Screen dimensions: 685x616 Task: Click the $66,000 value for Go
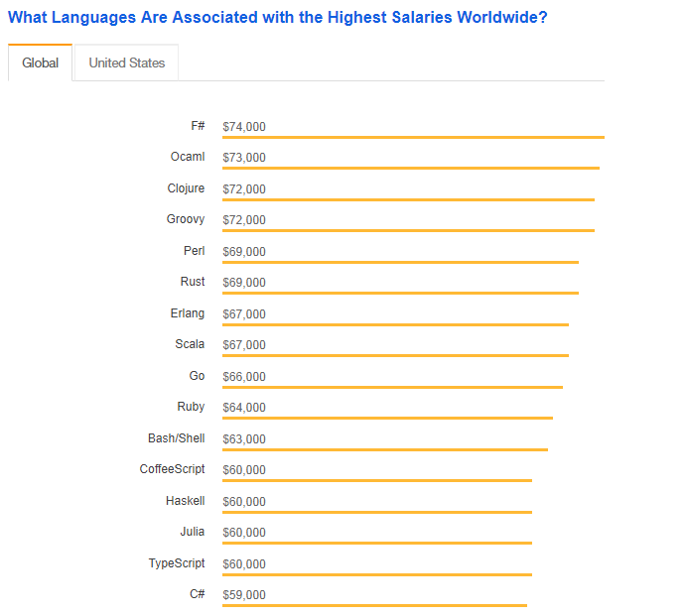pos(244,377)
